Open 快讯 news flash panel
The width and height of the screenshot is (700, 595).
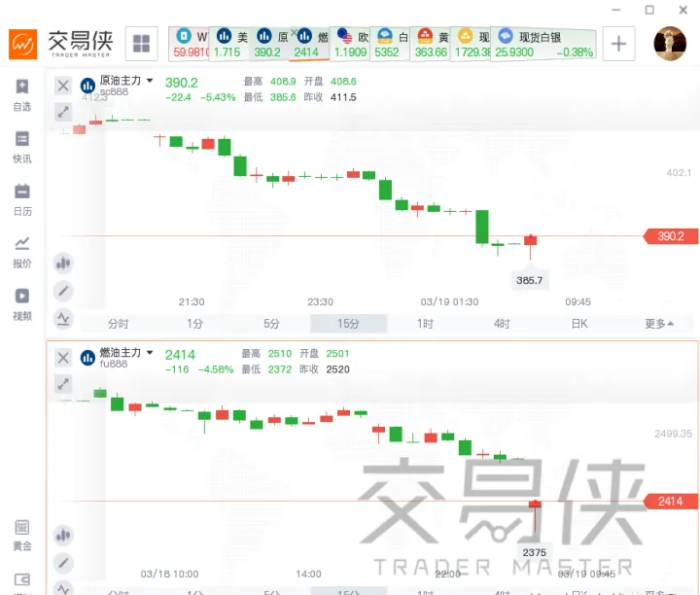pyautogui.click(x=21, y=147)
